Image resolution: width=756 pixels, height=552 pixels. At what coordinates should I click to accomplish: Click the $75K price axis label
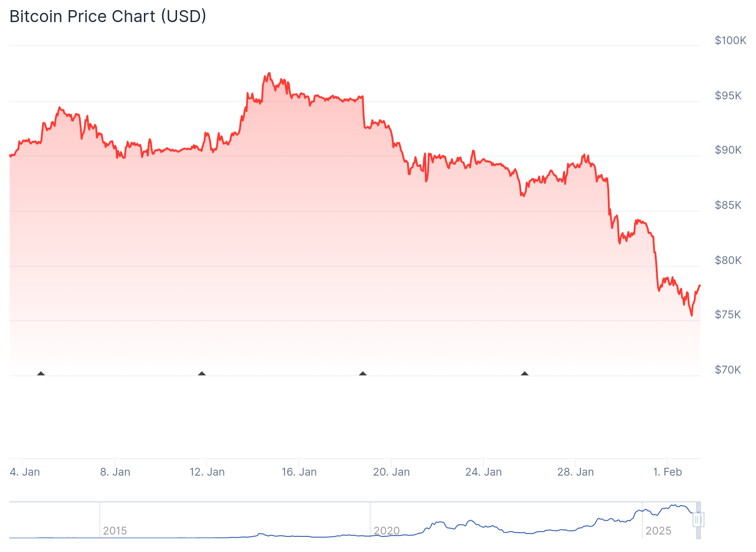(x=728, y=315)
